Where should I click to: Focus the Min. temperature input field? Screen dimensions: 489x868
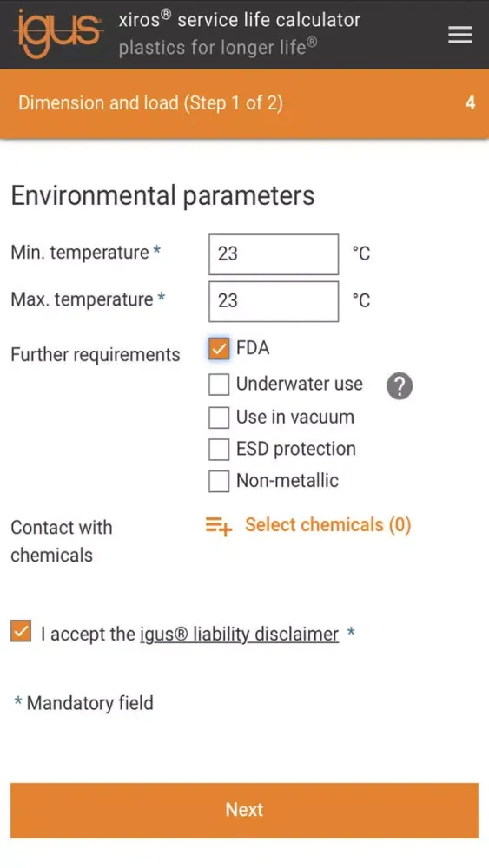coord(274,254)
